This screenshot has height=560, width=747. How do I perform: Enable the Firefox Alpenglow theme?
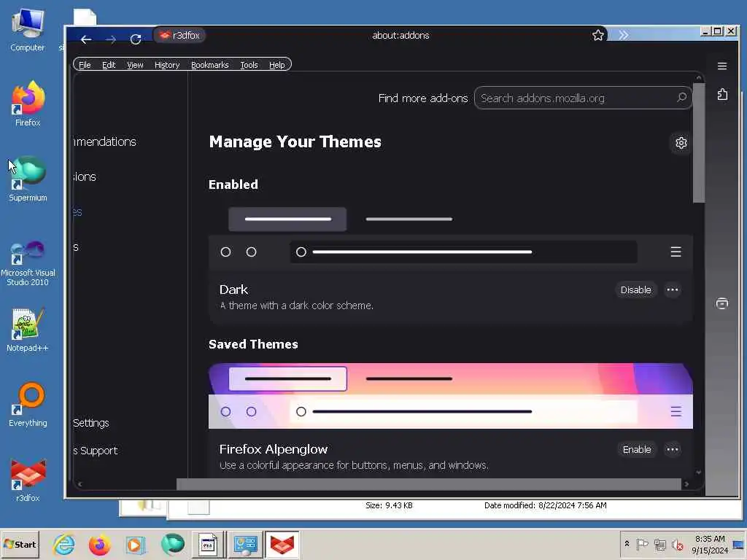pyautogui.click(x=636, y=449)
